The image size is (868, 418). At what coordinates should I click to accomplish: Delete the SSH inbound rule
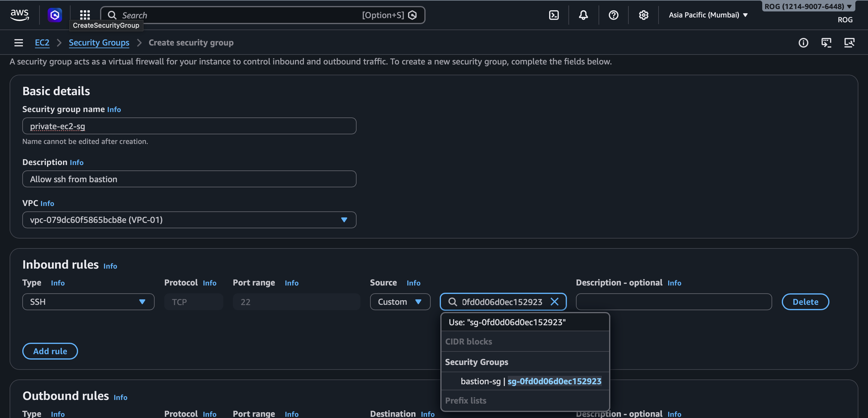[x=805, y=301]
